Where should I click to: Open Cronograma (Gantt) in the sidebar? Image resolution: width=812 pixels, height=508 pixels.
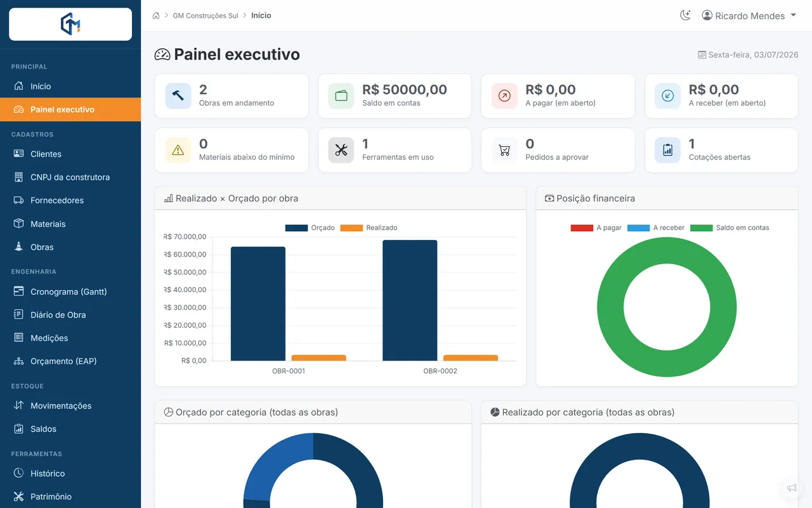click(x=70, y=291)
